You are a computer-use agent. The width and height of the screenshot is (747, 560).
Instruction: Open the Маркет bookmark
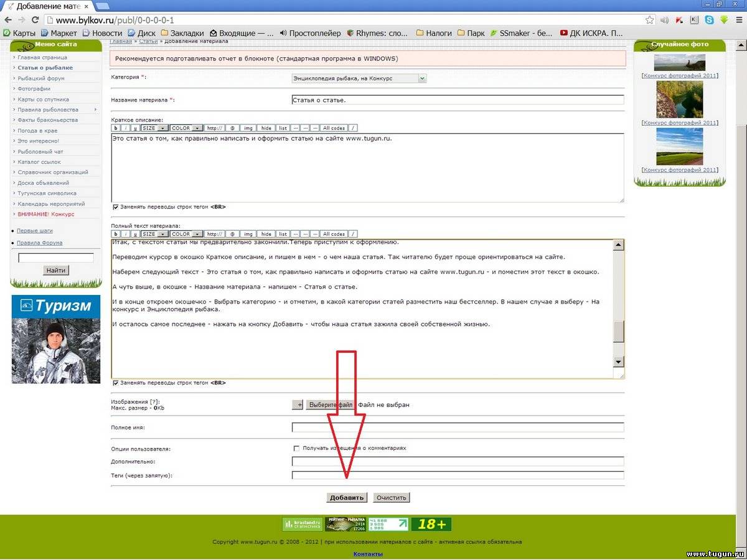click(x=59, y=33)
